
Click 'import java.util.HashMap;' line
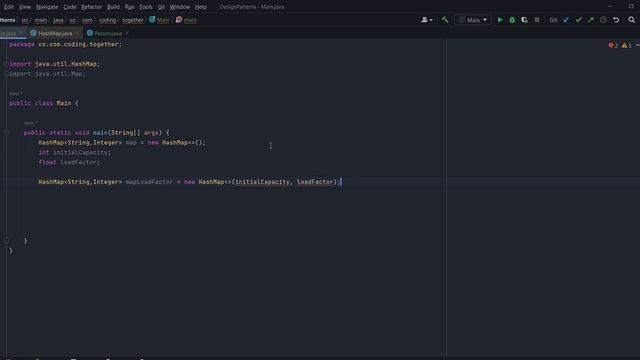click(x=54, y=64)
